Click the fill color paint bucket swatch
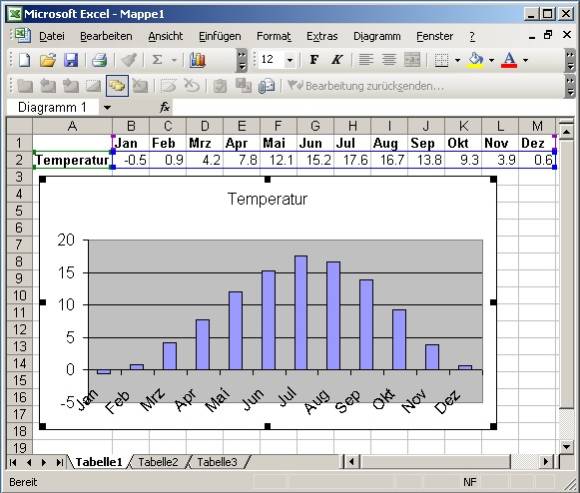 tap(476, 60)
